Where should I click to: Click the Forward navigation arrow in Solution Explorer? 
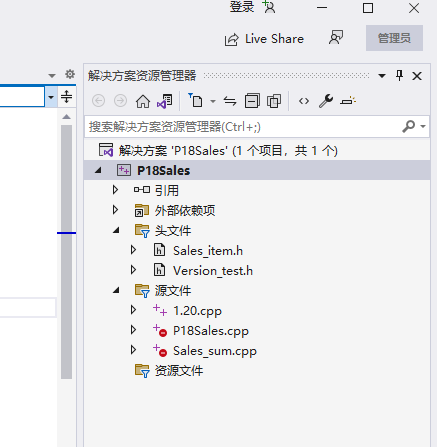tap(120, 101)
